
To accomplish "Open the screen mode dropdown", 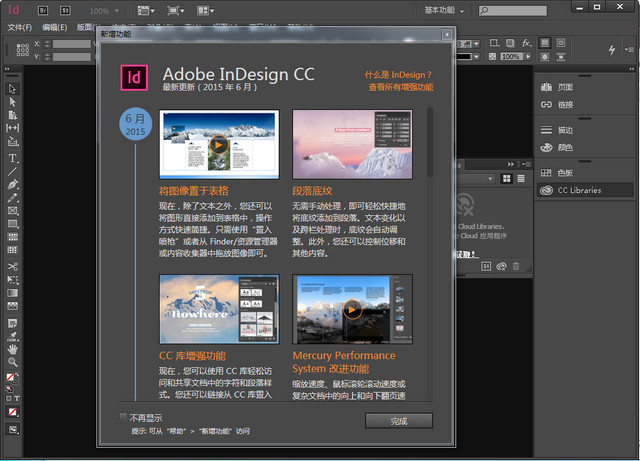I will 176,11.
